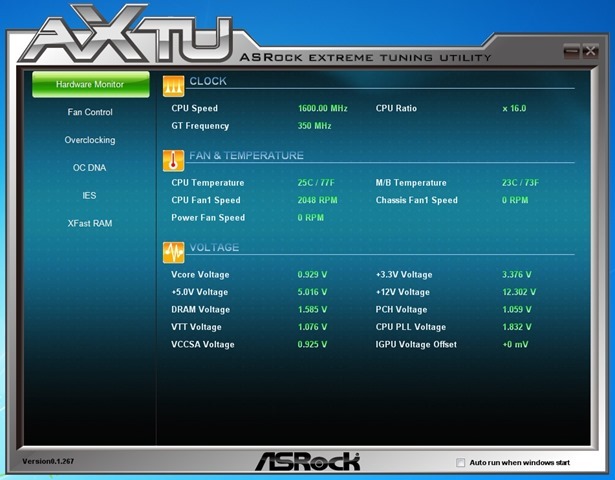Viewport: 615px width, 480px height.
Task: Click the Fan & Temperature thermometer icon
Action: 173,160
